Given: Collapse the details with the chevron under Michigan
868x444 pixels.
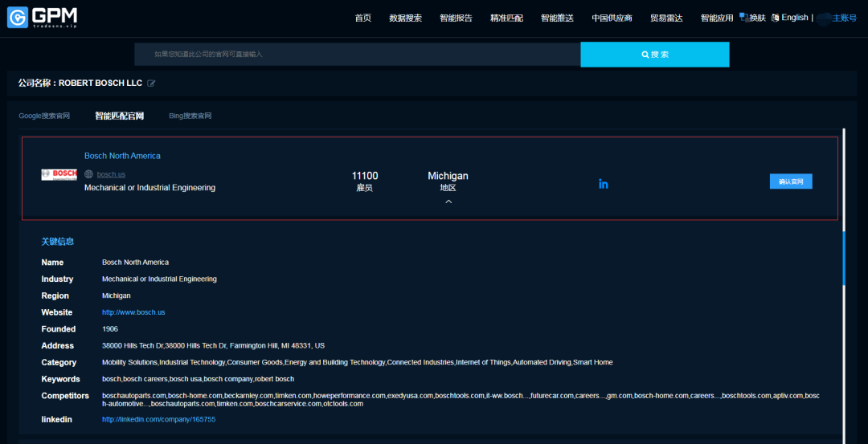Looking at the screenshot, I should click(448, 202).
